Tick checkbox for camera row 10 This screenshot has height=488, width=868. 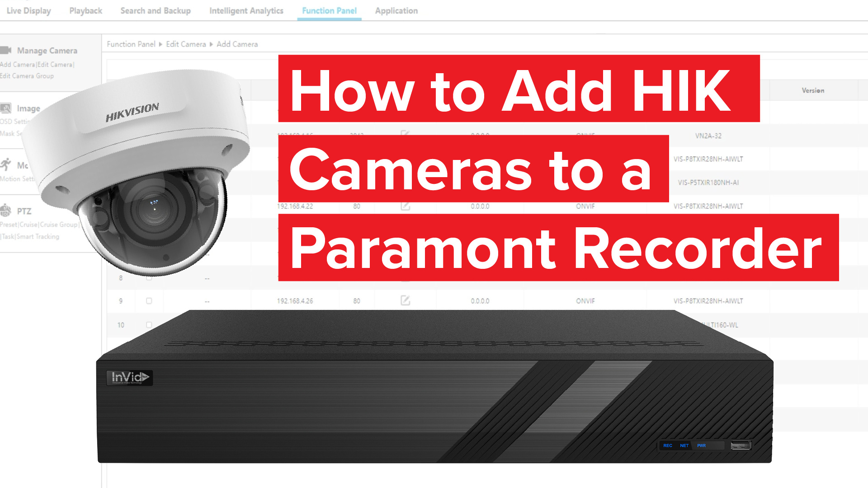click(x=149, y=324)
